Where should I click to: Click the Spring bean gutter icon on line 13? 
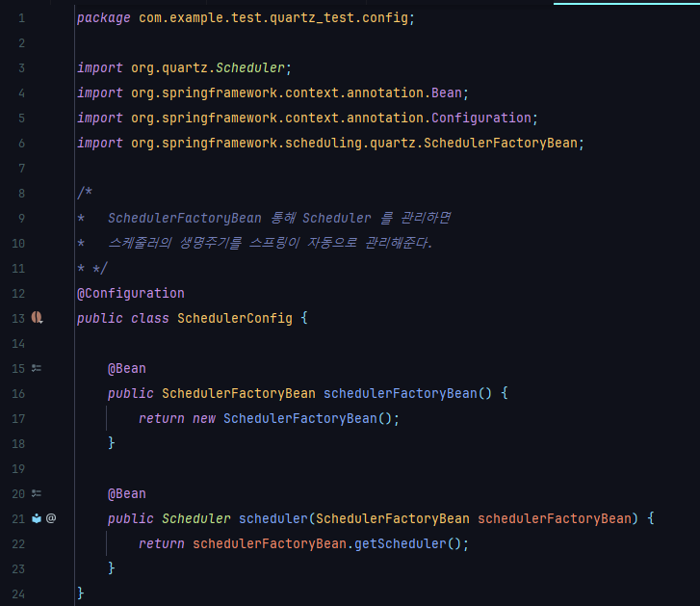tap(37, 318)
